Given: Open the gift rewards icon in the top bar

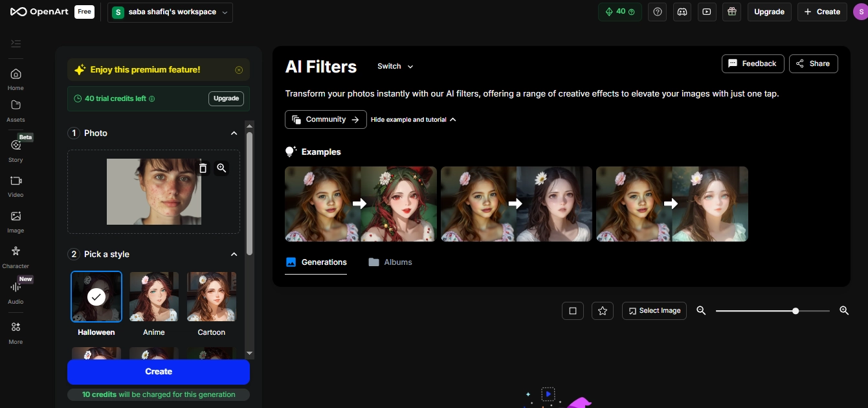Looking at the screenshot, I should (731, 12).
